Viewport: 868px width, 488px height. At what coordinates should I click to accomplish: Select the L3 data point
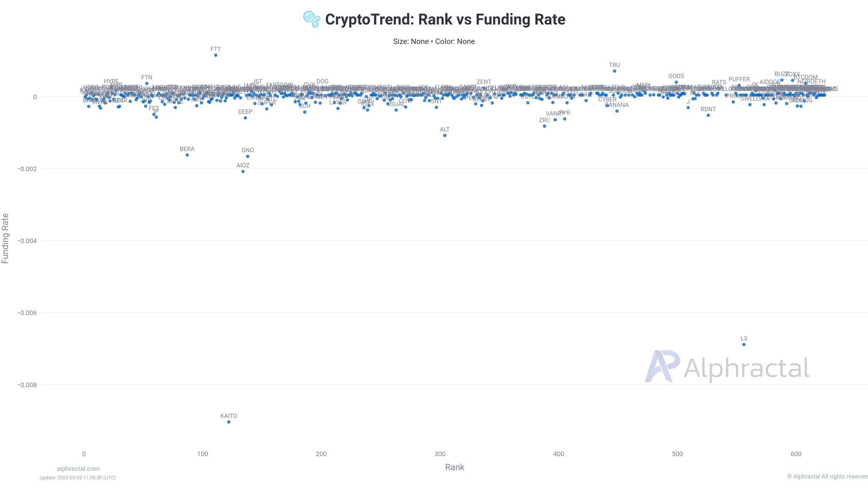coord(744,344)
